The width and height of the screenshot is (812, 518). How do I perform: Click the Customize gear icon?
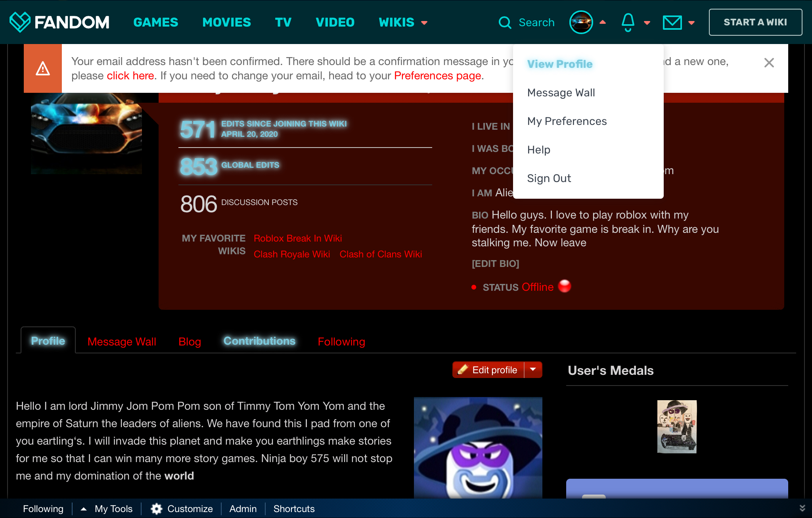(157, 508)
